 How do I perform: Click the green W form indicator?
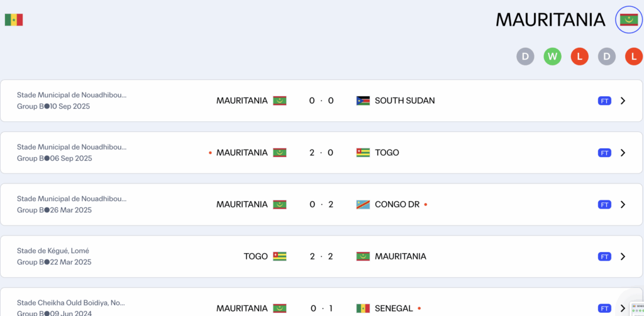(553, 57)
